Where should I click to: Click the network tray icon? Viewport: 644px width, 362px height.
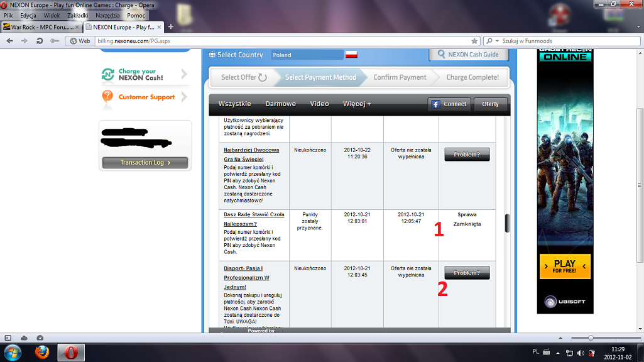click(x=569, y=353)
